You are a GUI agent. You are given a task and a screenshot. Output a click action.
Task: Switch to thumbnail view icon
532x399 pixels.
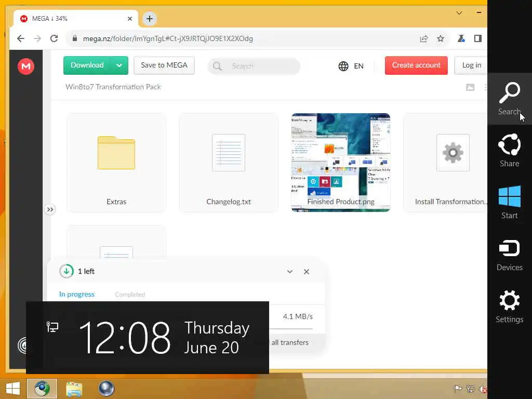click(x=470, y=87)
